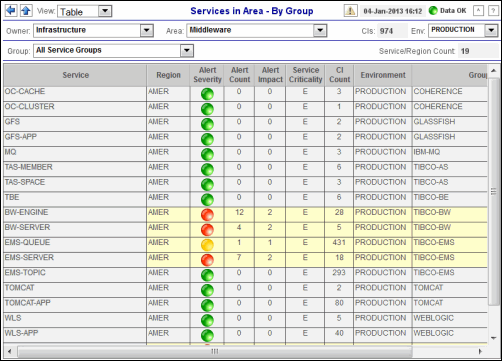Viewport: 502px width, 361px height.
Task: Click the IBM-MQ group cell
Action: click(x=450, y=154)
